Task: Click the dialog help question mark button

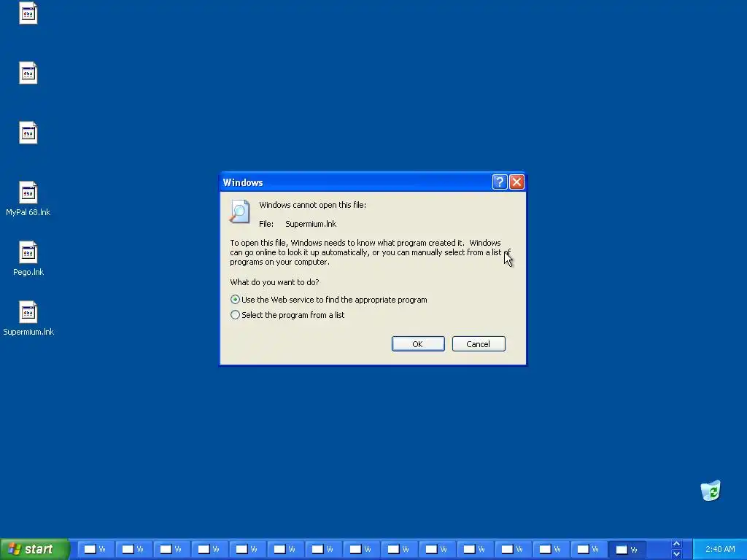Action: pos(499,182)
